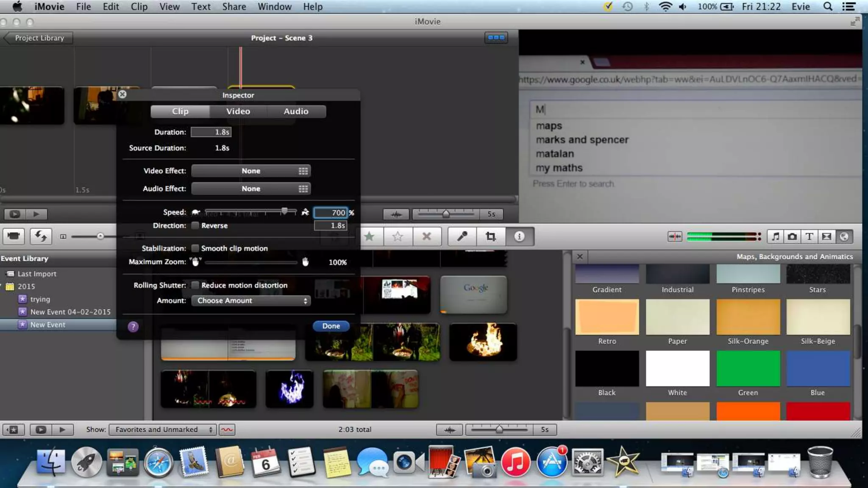Viewport: 868px width, 488px height.
Task: Play selected event clips
Action: click(62, 430)
